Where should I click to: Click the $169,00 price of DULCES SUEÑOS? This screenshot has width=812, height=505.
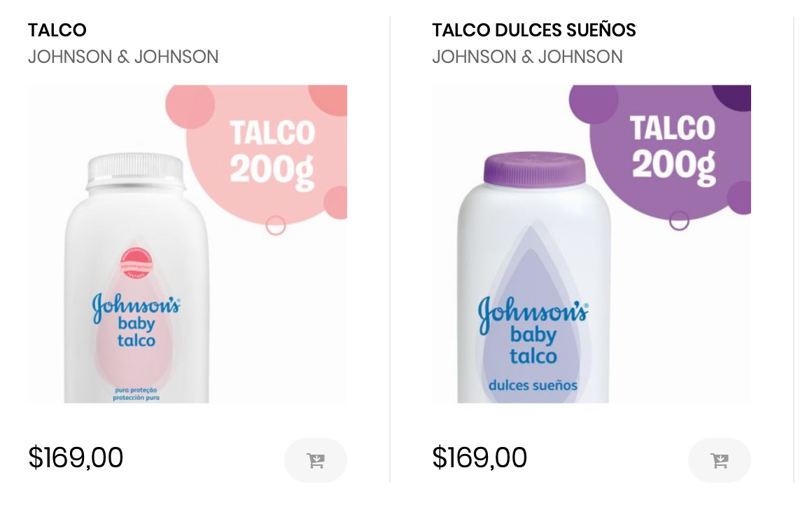click(479, 457)
